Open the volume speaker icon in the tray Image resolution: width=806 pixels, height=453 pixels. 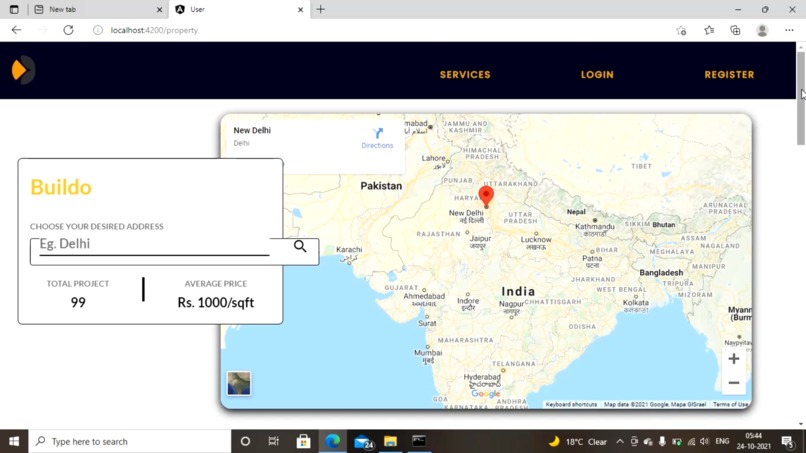click(x=705, y=441)
